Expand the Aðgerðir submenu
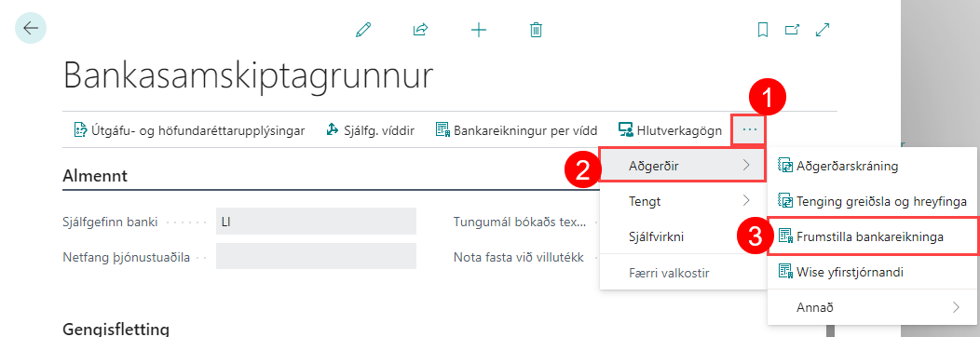980x337 pixels. (683, 166)
